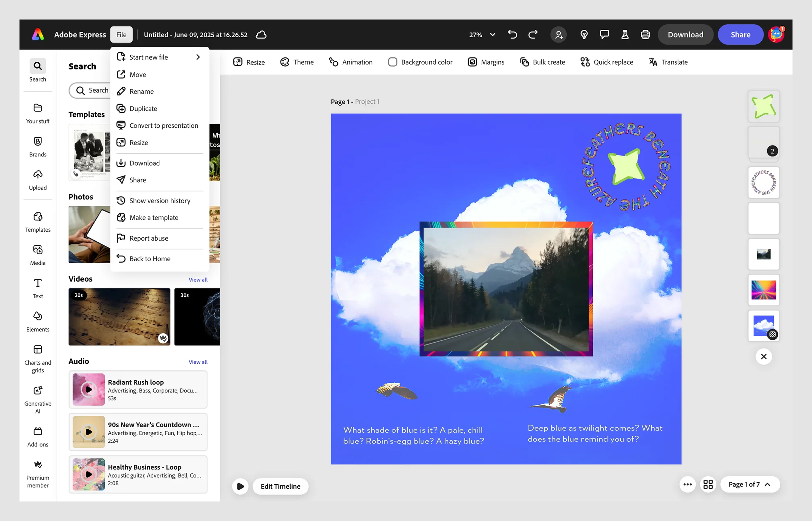Open the Brands sidebar panel
812x521 pixels.
[x=38, y=147]
